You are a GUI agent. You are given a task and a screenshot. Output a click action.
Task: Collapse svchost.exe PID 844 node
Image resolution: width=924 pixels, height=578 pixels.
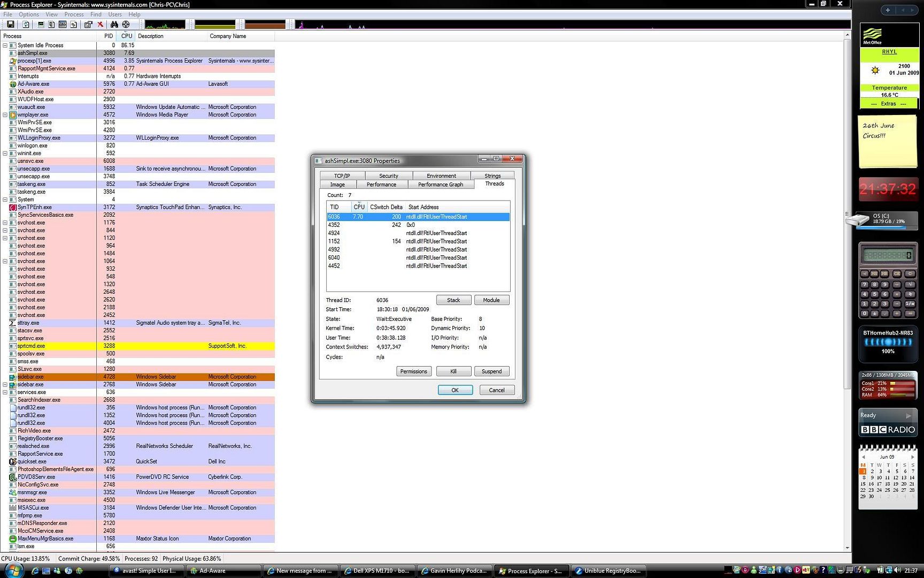[5, 231]
